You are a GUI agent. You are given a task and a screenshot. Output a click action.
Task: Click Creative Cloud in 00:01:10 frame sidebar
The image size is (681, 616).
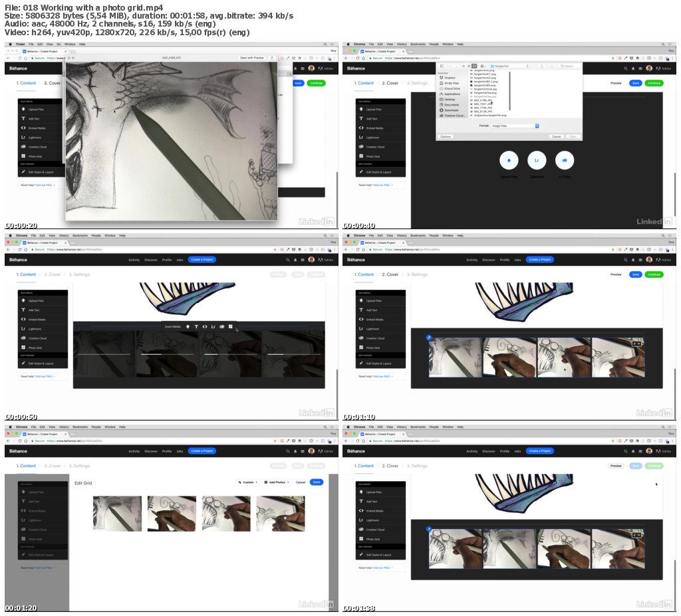pyautogui.click(x=380, y=338)
